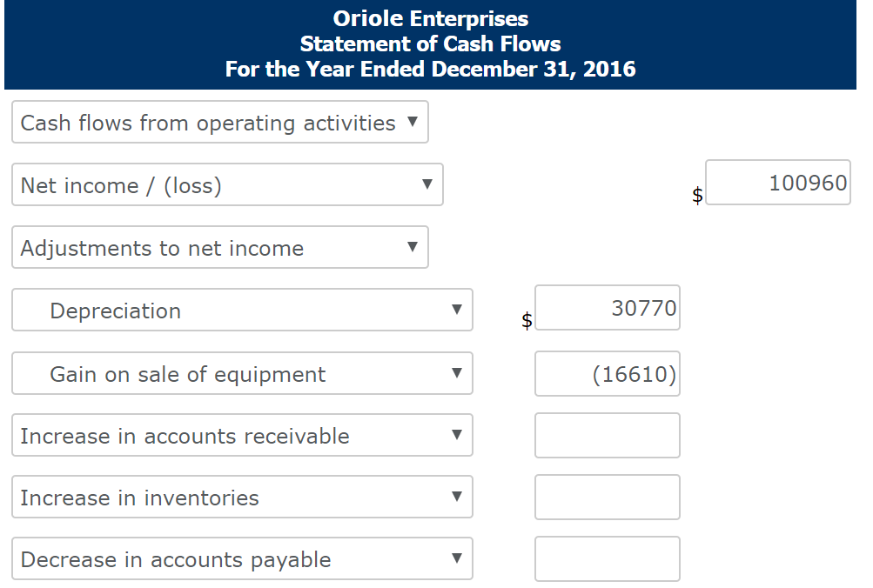Click the Increase in accounts receivable dropdown arrow
The height and width of the screenshot is (588, 873).
click(458, 435)
